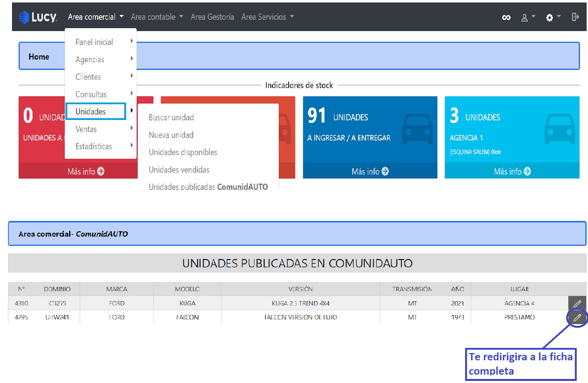Click the DOMINIO column header
The image size is (588, 383).
point(57,289)
